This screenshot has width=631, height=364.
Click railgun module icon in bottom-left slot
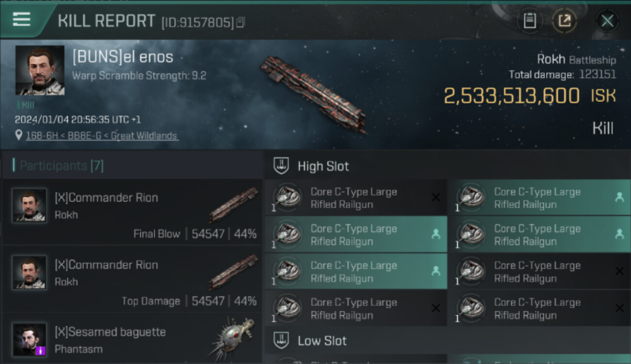(287, 308)
